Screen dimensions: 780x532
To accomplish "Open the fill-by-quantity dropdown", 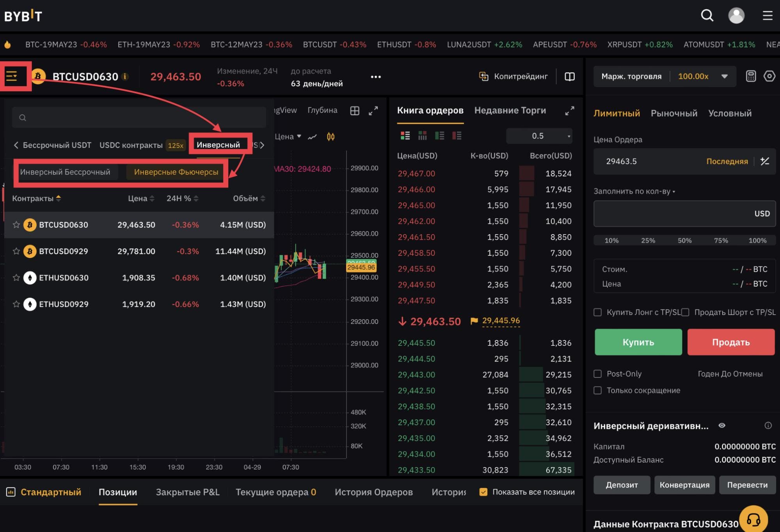I will click(634, 191).
